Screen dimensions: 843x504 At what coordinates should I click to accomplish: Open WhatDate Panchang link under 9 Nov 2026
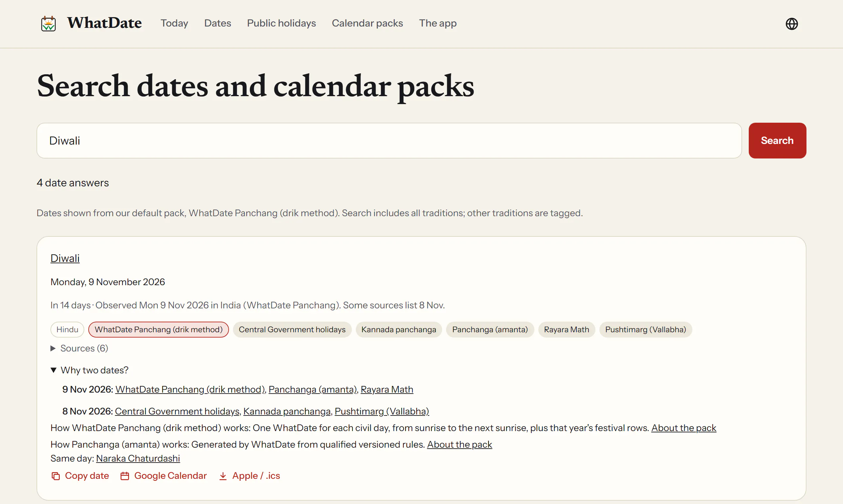(190, 389)
